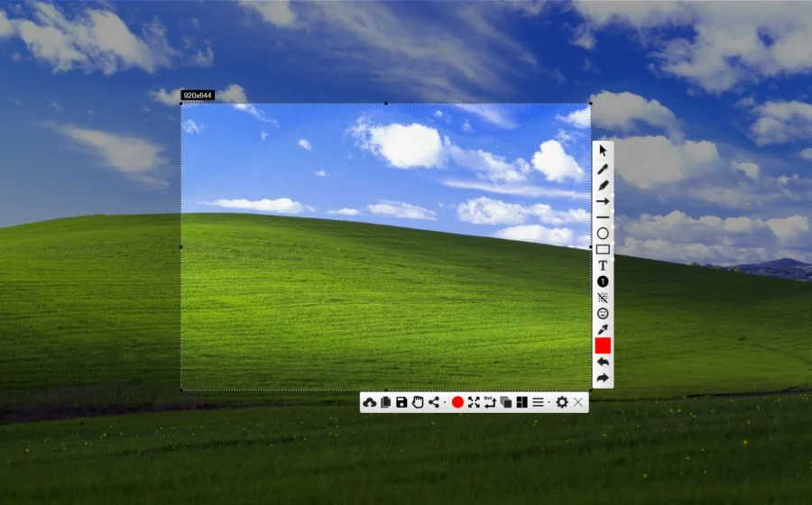Open the settings gear
This screenshot has height=505, width=812.
point(562,402)
